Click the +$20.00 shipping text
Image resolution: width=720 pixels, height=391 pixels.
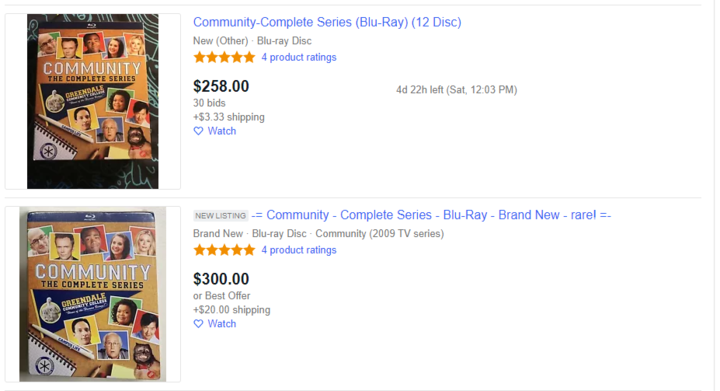[x=231, y=310]
